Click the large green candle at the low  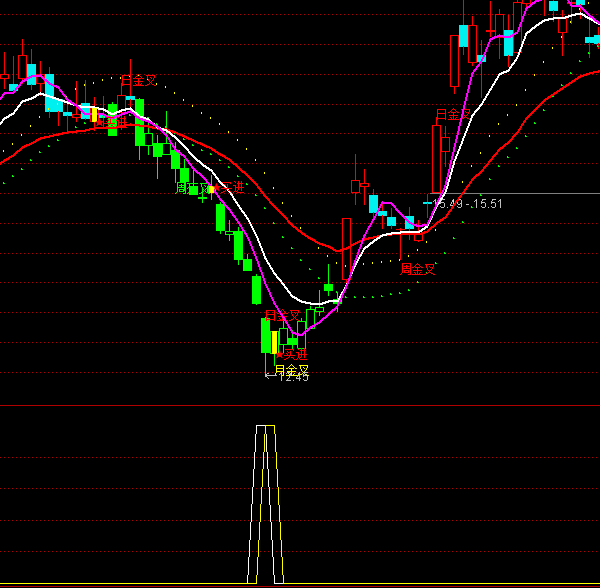(266, 335)
